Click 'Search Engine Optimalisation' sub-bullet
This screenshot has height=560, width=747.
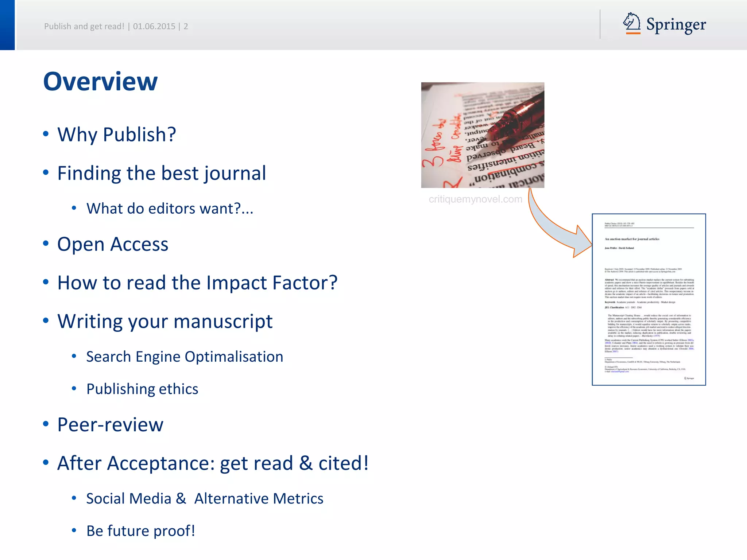[185, 357]
